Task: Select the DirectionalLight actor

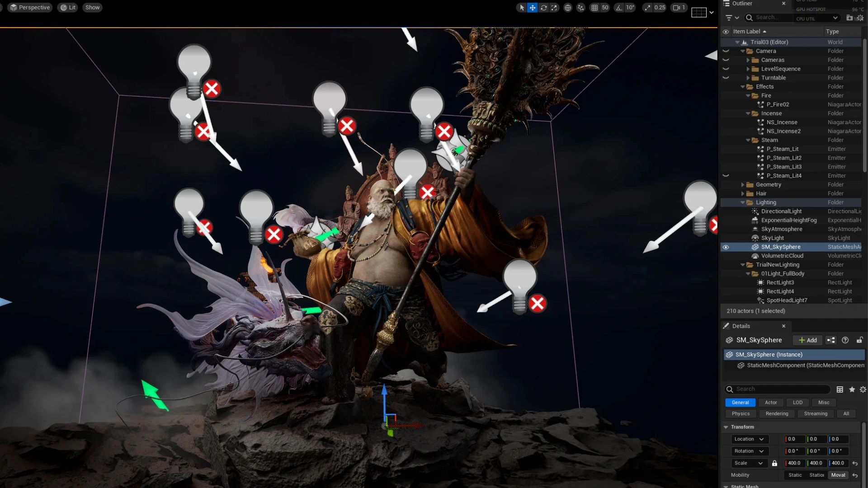Action: click(791, 211)
